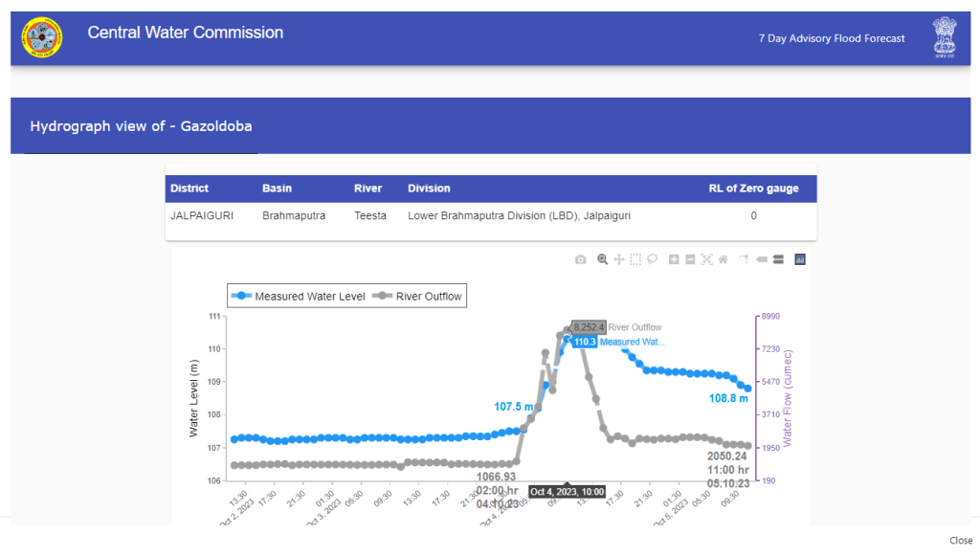Click the national emblem in the header

(944, 38)
